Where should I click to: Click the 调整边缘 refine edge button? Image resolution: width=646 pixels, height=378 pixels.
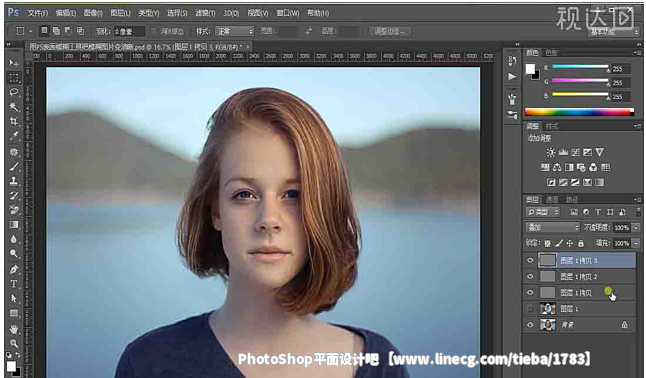[389, 31]
